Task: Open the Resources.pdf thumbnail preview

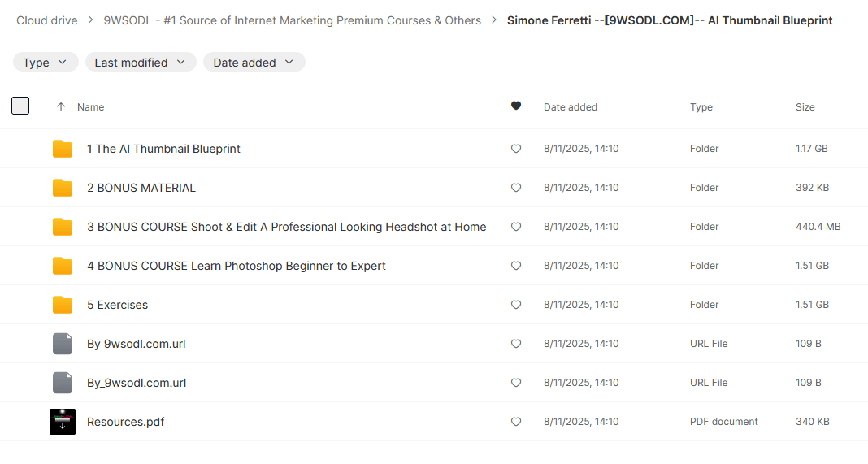Action: 63,422
